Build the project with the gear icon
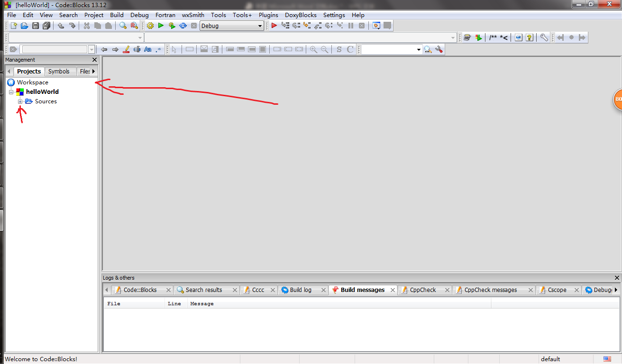 [x=150, y=26]
